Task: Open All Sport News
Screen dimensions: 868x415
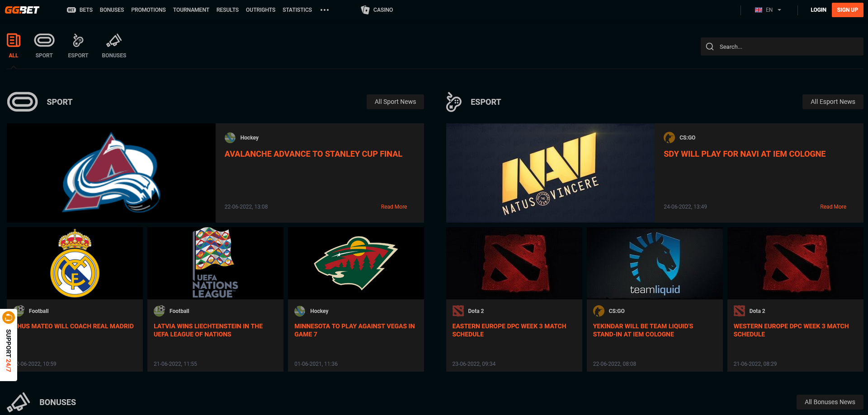Action: [395, 102]
